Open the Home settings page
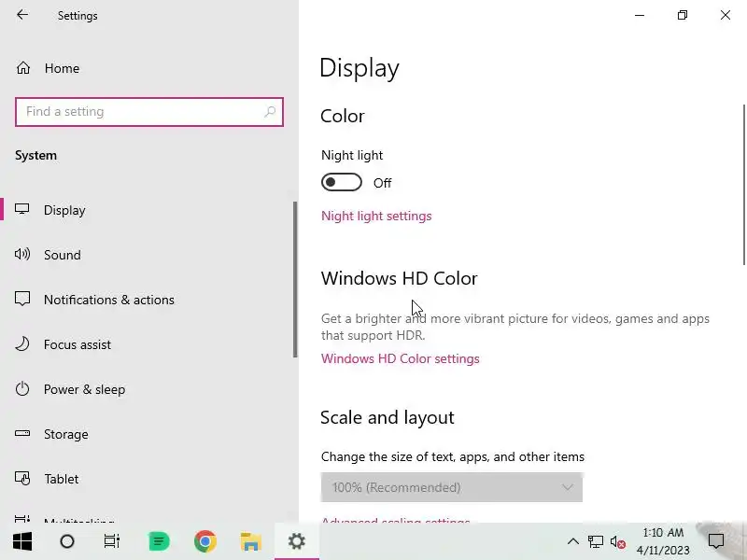Screen dimensions: 747x560 pos(62,68)
